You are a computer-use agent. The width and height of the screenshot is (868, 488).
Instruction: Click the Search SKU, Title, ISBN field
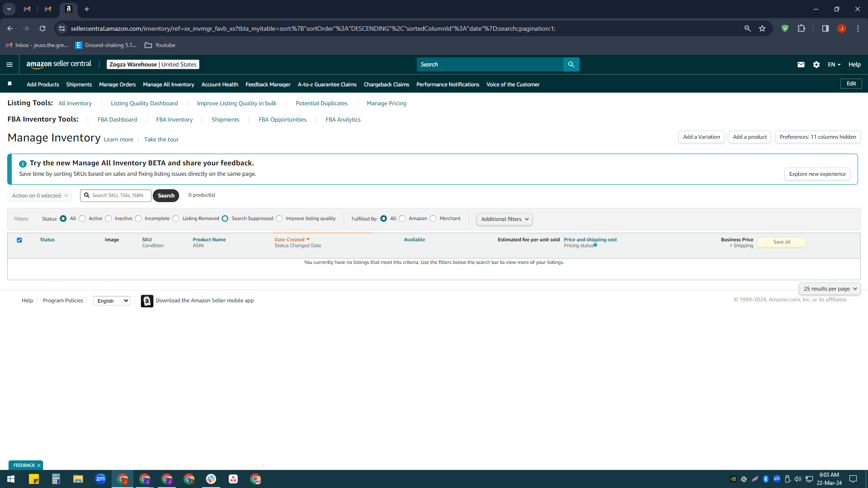[116, 196]
